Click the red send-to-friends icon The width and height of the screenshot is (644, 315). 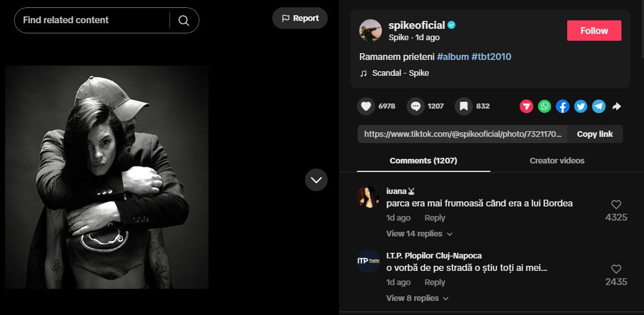click(526, 106)
